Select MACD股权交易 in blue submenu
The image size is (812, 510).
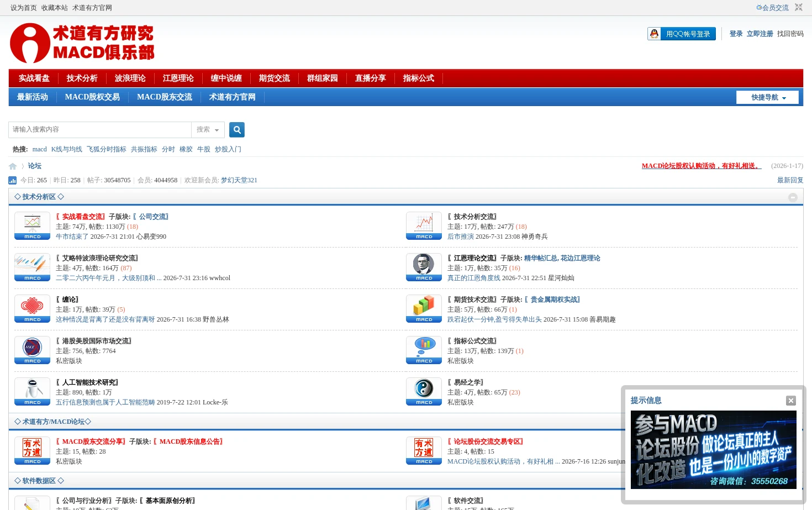(92, 97)
